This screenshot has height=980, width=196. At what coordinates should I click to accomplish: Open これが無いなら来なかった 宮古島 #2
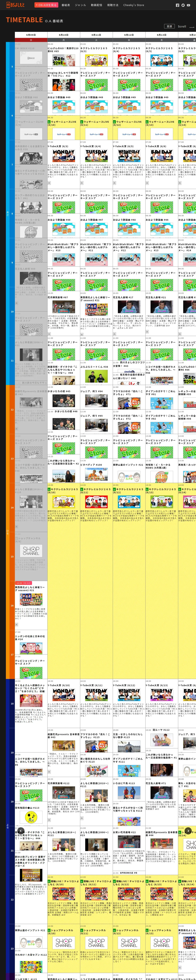(x=64, y=469)
